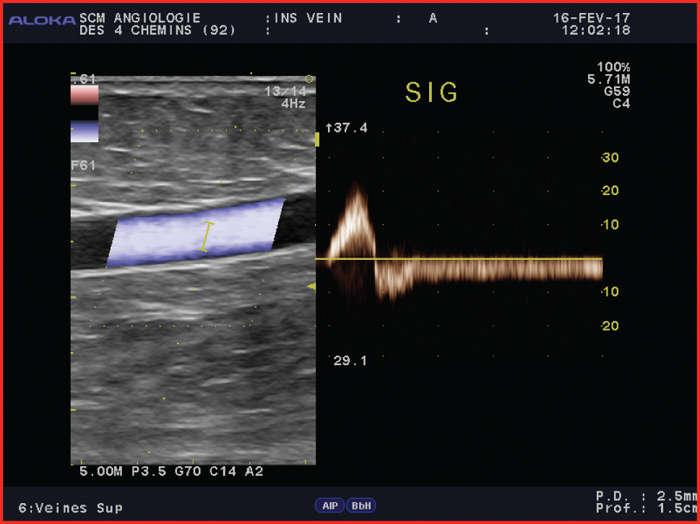The image size is (700, 524).
Task: Click the red color scale bar
Action: (84, 95)
